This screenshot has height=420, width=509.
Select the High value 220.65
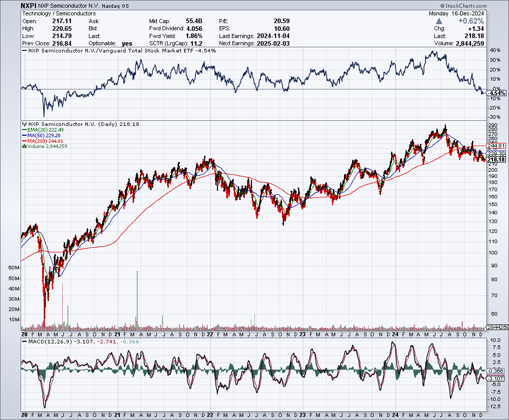coord(62,29)
